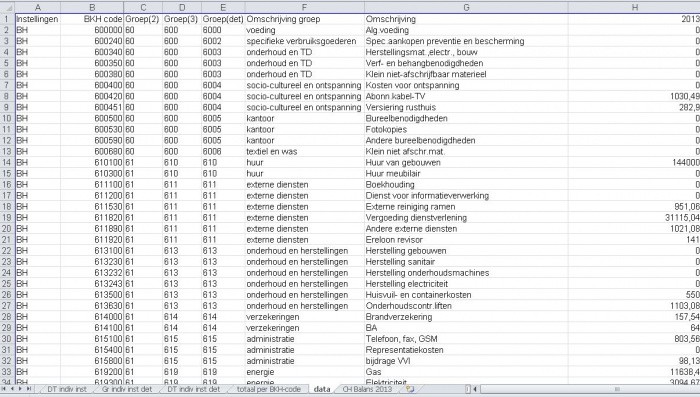This screenshot has height=397, width=700.
Task: Click the horizontal scrollbar left arrow
Action: [475, 389]
